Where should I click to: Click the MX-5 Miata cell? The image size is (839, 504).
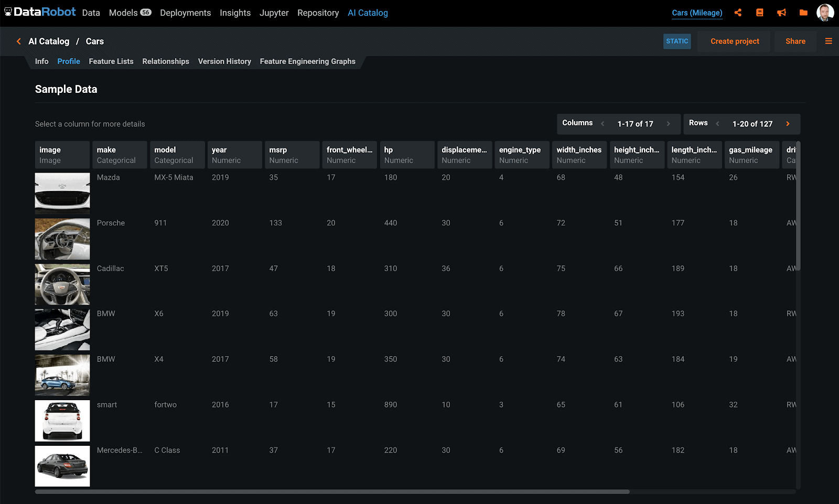[x=174, y=177]
